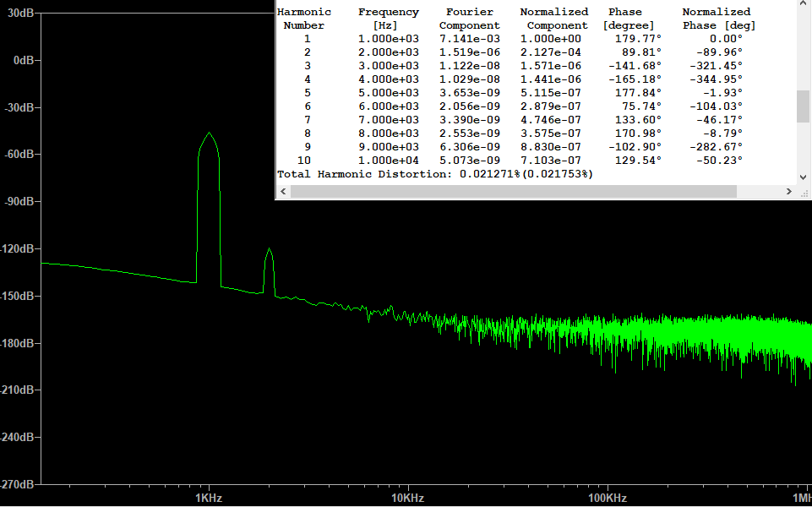The width and height of the screenshot is (812, 507).
Task: Click the Frequency [Hz] column header
Action: [389, 19]
